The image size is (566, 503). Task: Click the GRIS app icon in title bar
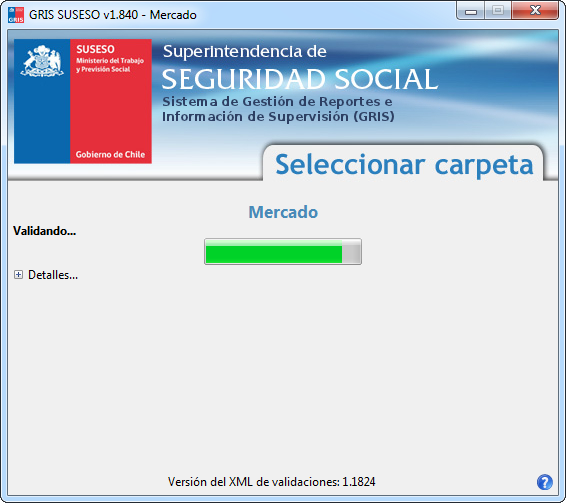coord(16,15)
